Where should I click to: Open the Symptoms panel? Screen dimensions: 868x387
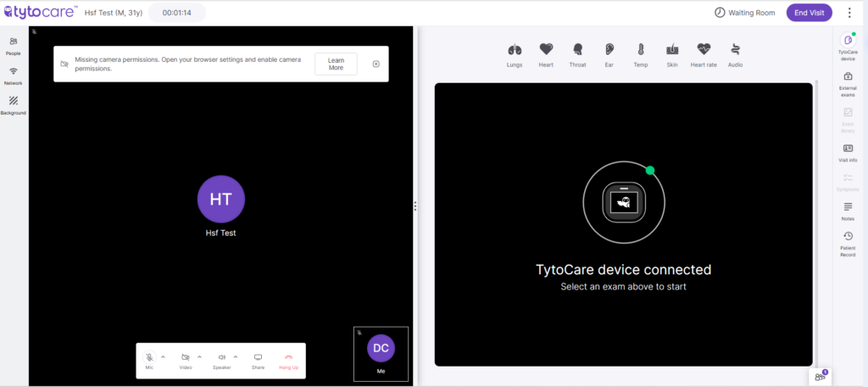pos(848,182)
